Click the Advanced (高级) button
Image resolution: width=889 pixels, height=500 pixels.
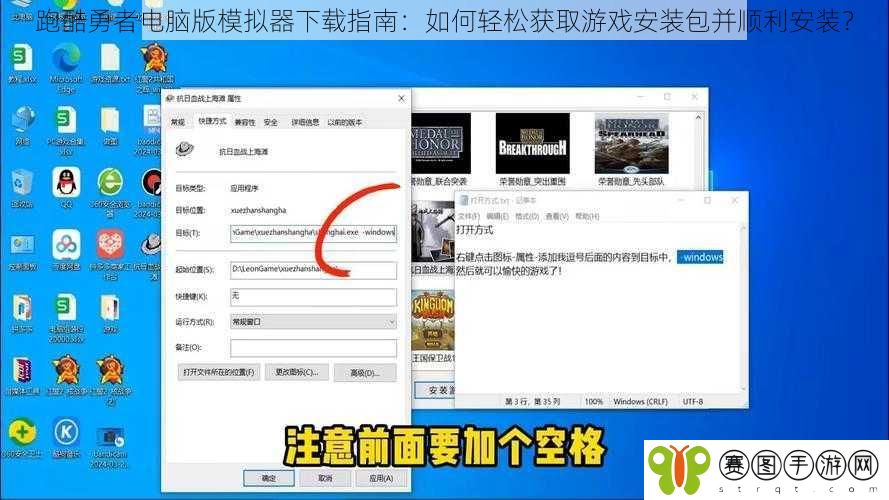pyautogui.click(x=365, y=372)
